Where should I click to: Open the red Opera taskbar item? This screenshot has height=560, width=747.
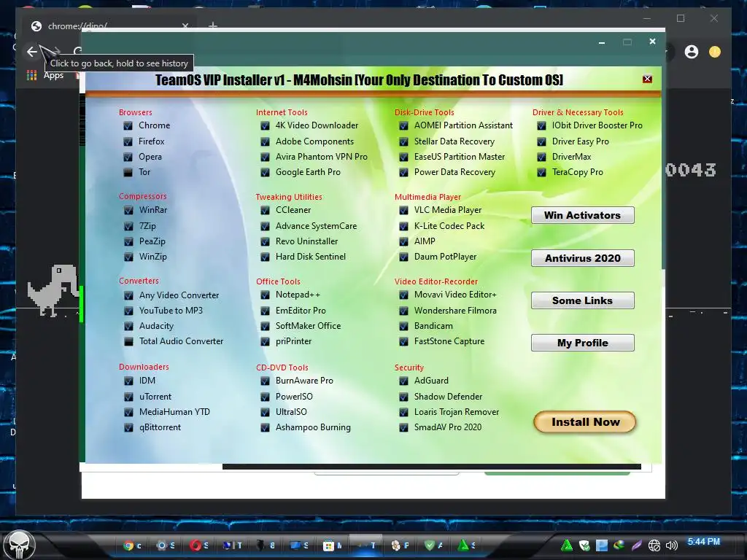tap(198, 545)
